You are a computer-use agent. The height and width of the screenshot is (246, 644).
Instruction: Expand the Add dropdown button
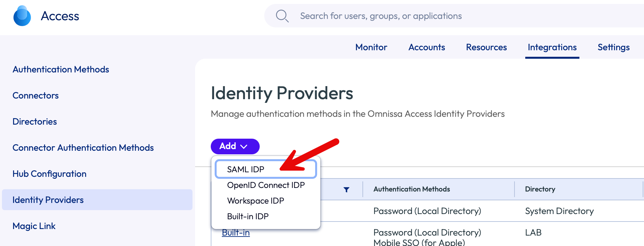click(x=235, y=146)
